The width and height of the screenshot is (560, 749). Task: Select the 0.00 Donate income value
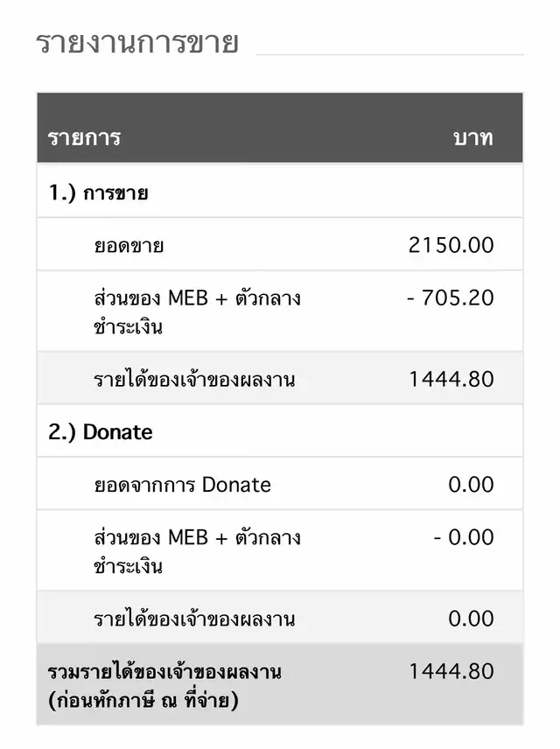point(471,619)
